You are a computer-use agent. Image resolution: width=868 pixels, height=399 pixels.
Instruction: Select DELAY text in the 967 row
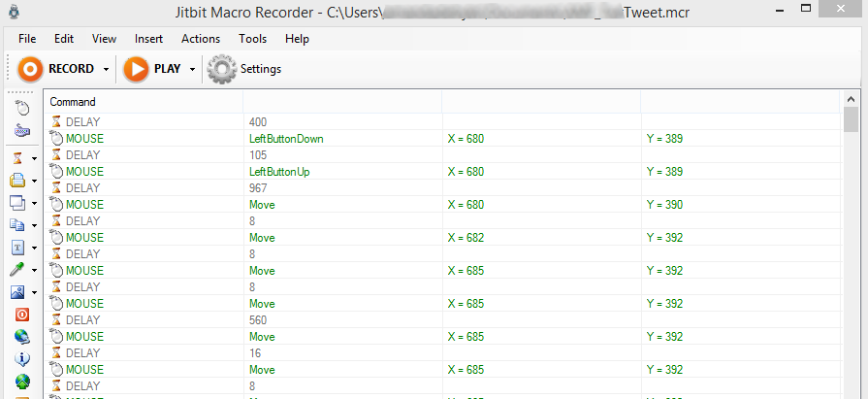coord(83,188)
